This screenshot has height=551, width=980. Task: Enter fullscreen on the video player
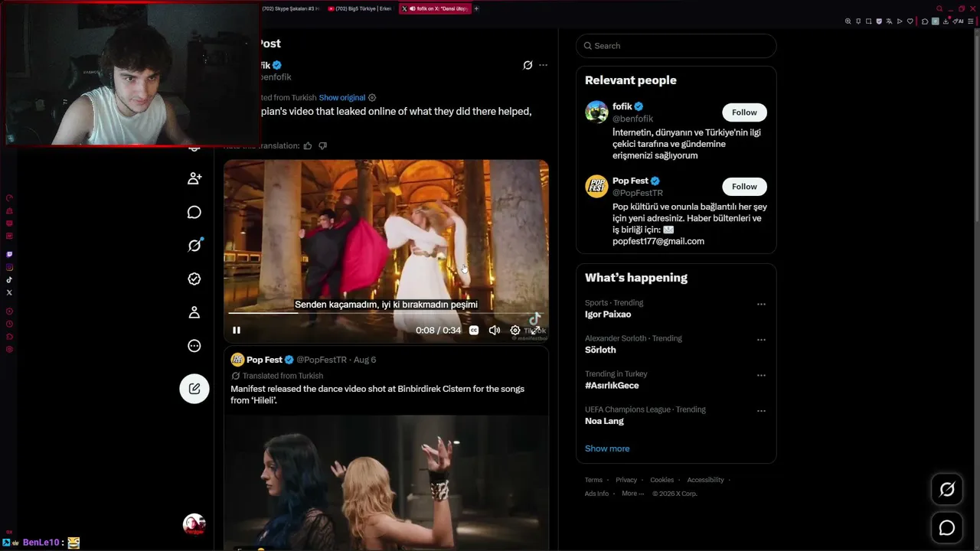535,331
